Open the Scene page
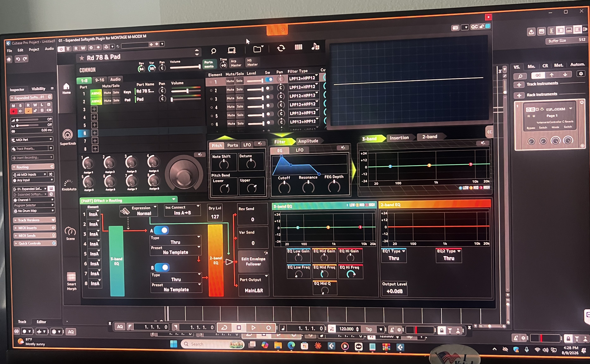 tap(70, 233)
